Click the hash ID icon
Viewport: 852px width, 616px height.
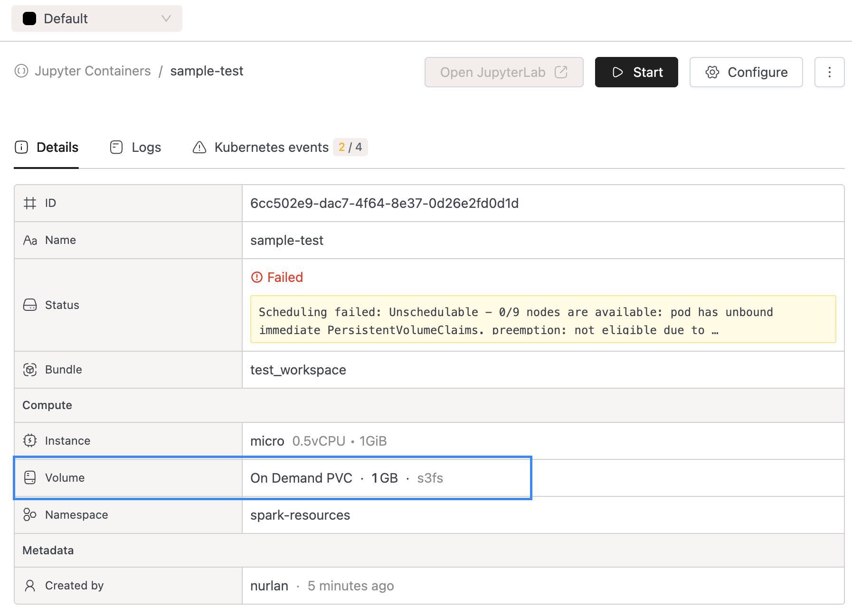point(30,203)
